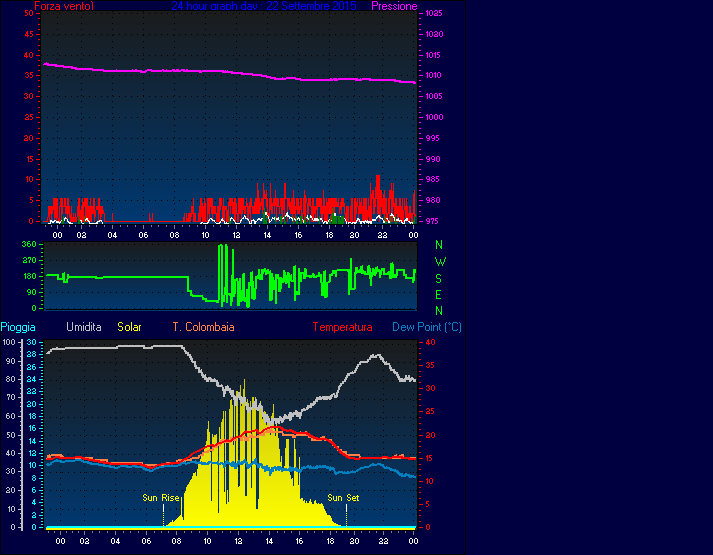The height and width of the screenshot is (555, 713).
Task: Click the '180' wind direction axis value
Action: 29,276
